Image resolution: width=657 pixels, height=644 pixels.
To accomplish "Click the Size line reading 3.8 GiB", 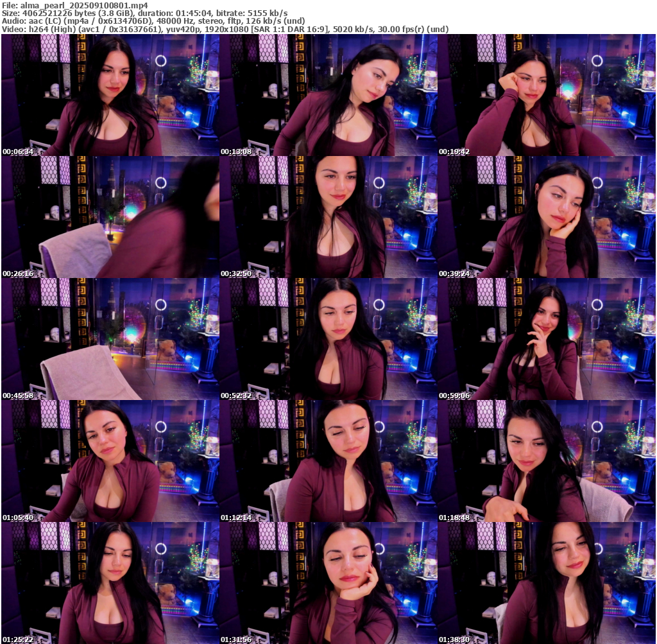I will point(144,13).
